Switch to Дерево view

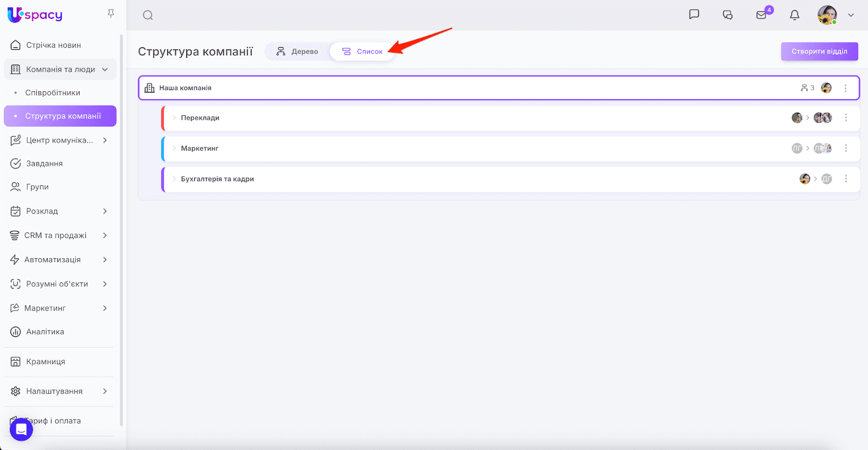tap(297, 52)
